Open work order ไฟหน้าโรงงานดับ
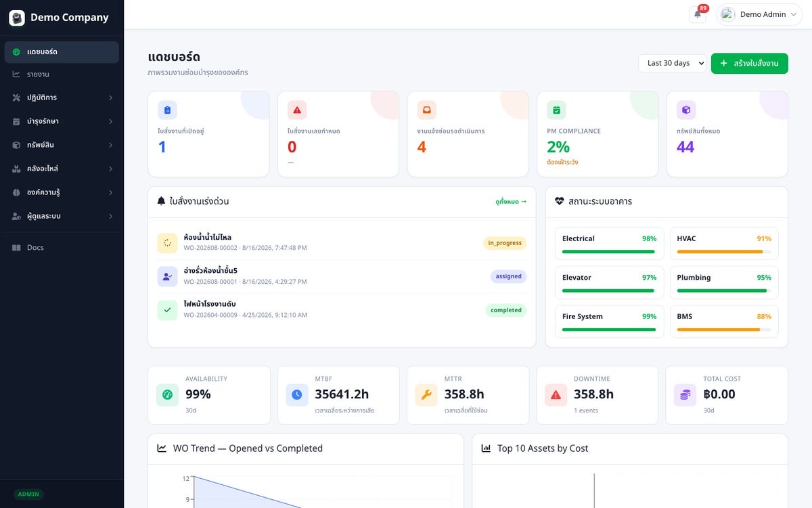This screenshot has width=812, height=508. (342, 310)
